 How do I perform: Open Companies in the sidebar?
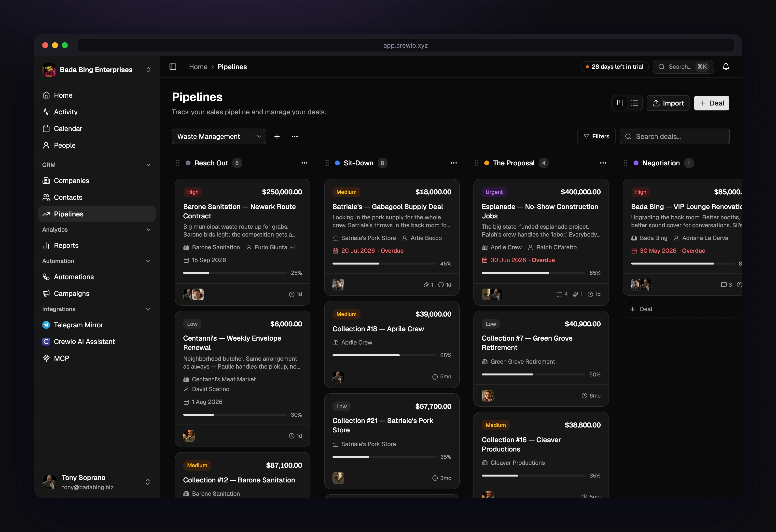click(97, 181)
